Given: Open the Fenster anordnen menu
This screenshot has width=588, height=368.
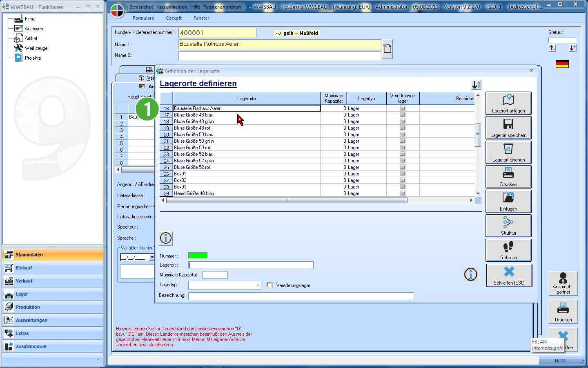Looking at the screenshot, I should point(222,7).
